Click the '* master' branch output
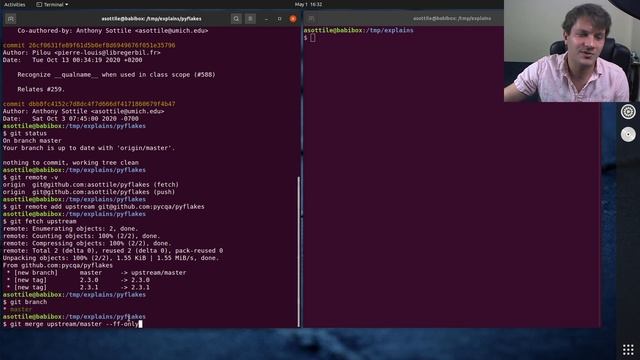This screenshot has width=640, height=360. [x=19, y=310]
